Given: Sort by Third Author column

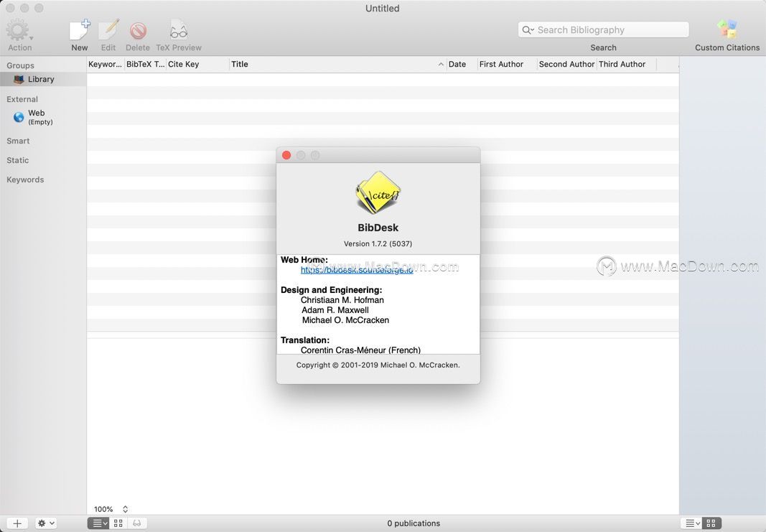Looking at the screenshot, I should [x=627, y=64].
